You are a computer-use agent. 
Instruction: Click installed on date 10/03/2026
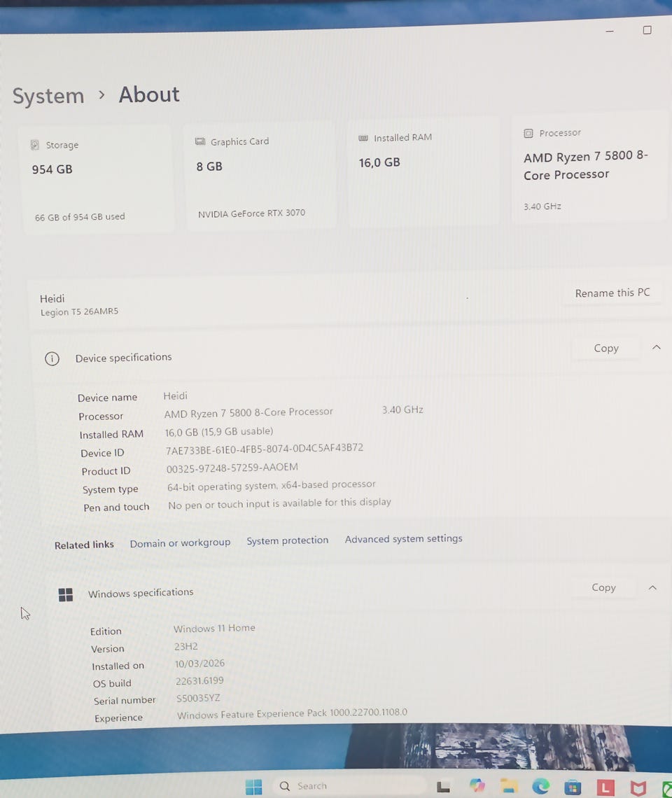tap(199, 664)
